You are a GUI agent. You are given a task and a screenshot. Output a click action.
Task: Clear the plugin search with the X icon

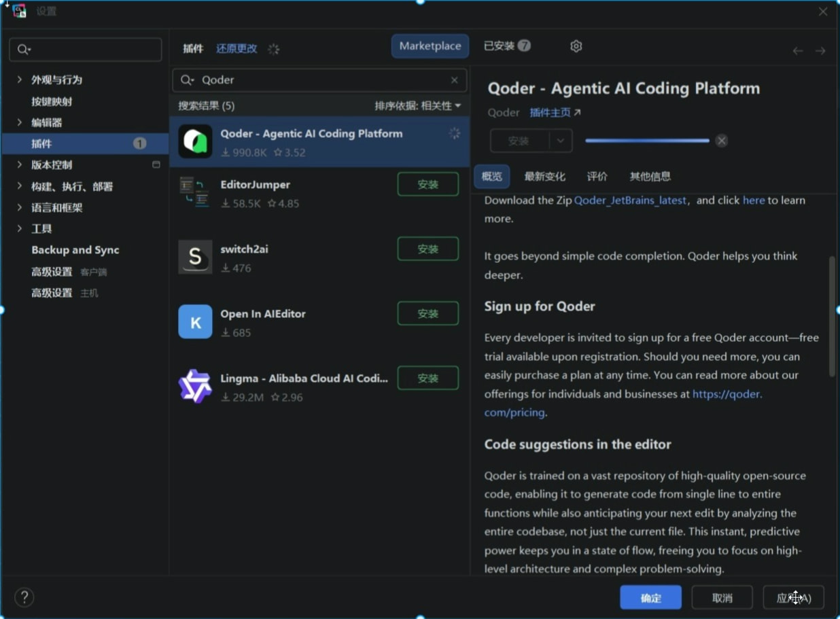455,80
